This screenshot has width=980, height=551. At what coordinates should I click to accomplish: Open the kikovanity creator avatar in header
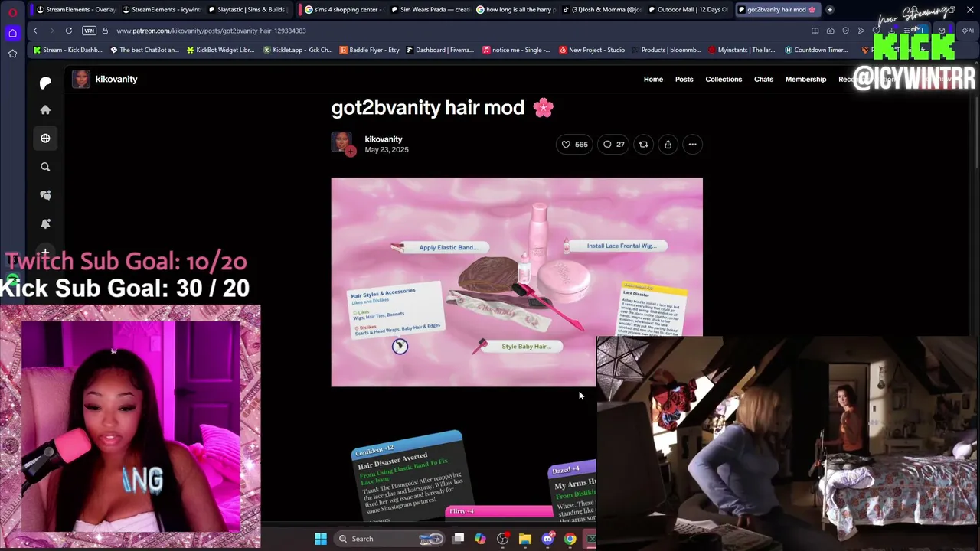coord(80,79)
